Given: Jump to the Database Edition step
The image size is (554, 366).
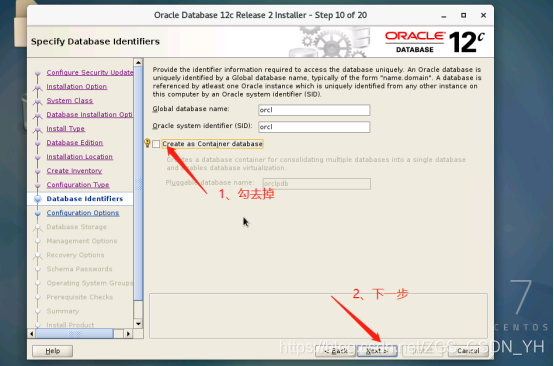Looking at the screenshot, I should 75,143.
